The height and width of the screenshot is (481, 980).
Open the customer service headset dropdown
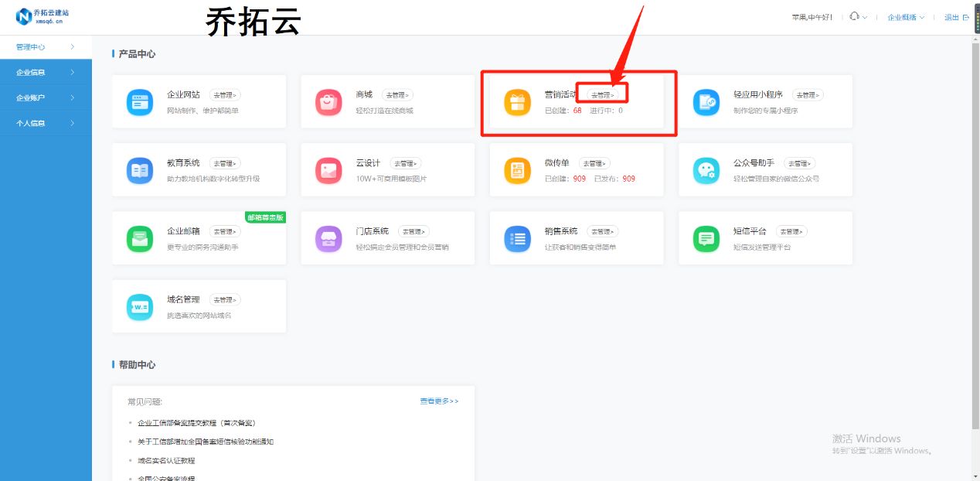tap(855, 17)
